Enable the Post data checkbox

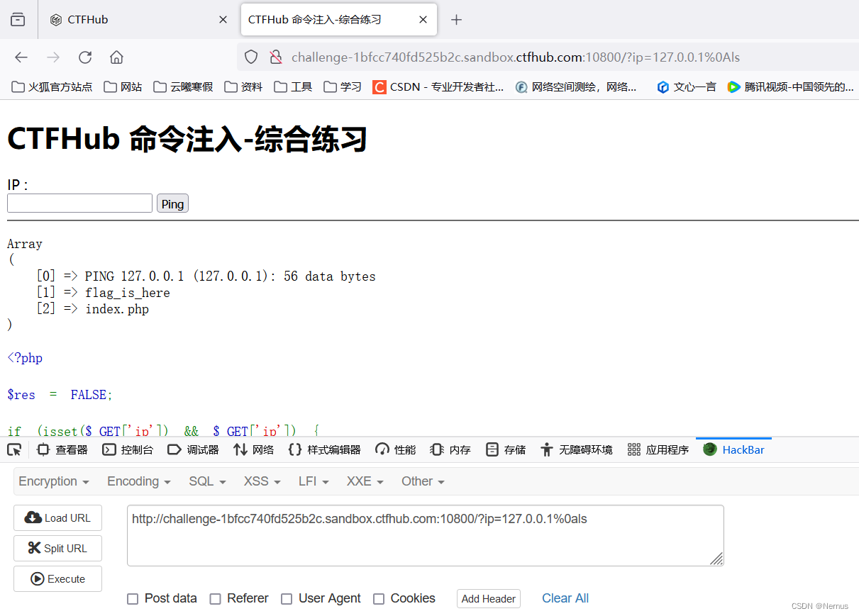133,599
